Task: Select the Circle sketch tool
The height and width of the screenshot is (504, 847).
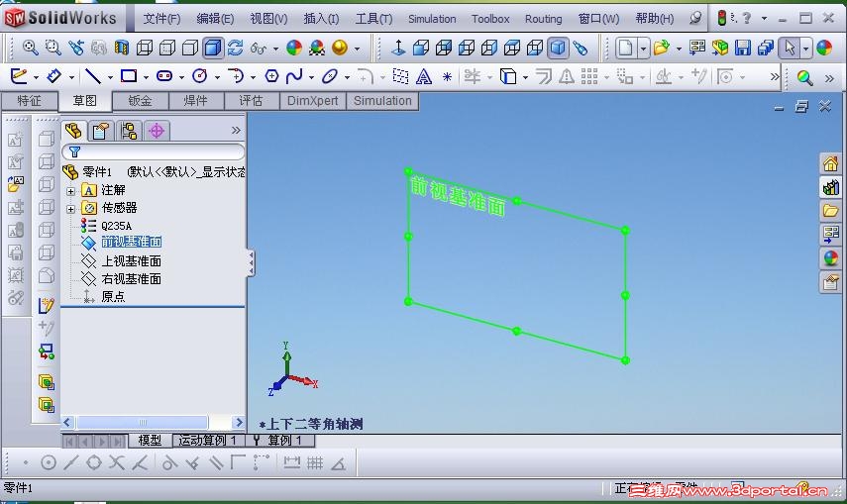Action: (x=200, y=76)
